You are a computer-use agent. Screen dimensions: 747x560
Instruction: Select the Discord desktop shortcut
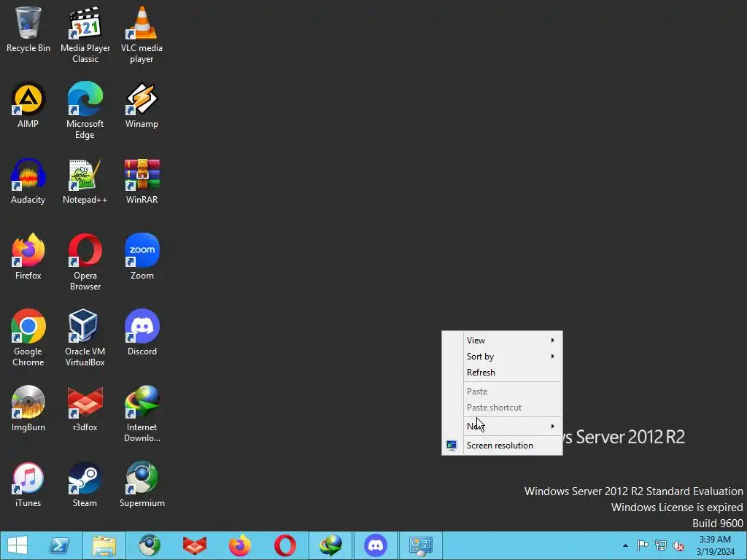click(x=142, y=332)
